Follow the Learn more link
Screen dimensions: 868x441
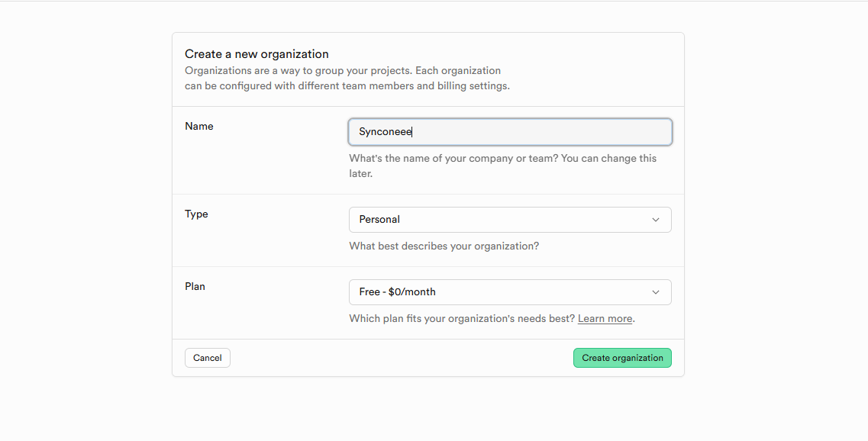click(605, 319)
